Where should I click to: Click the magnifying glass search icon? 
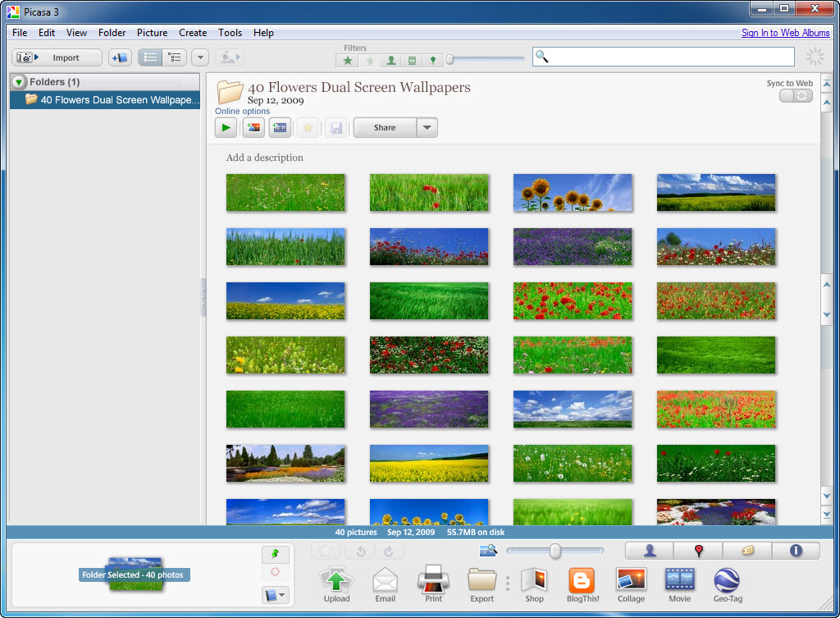click(x=541, y=57)
